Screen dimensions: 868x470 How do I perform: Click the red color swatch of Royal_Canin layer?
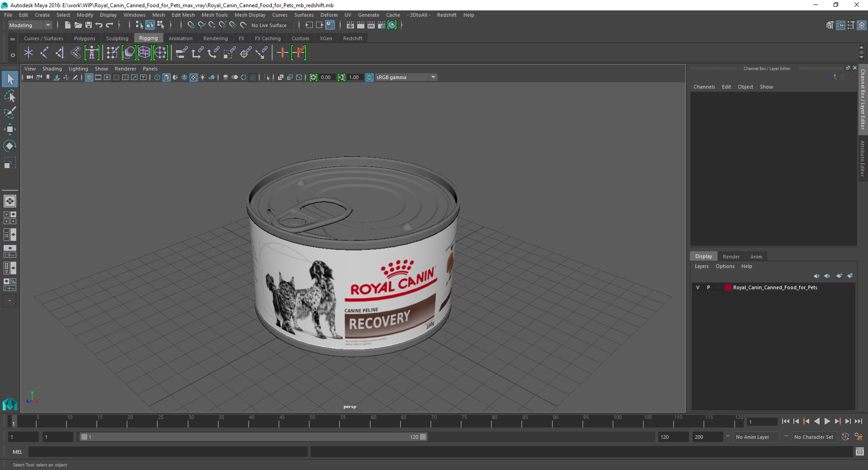[x=728, y=287]
